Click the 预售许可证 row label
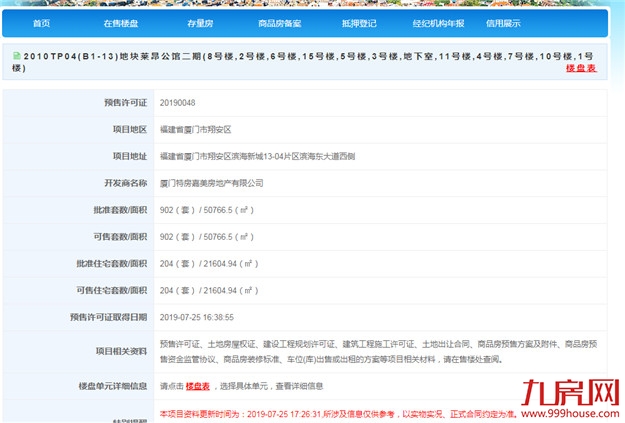625x423 pixels. (126, 103)
